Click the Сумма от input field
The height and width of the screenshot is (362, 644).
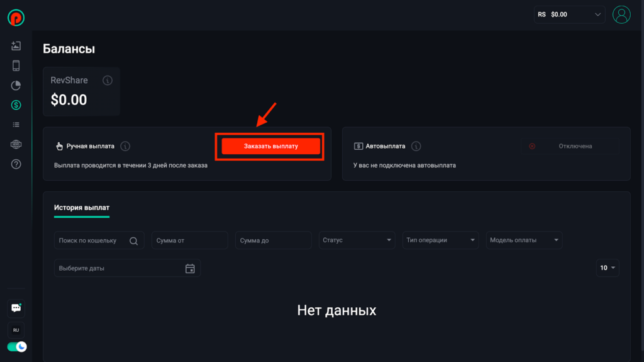point(190,240)
